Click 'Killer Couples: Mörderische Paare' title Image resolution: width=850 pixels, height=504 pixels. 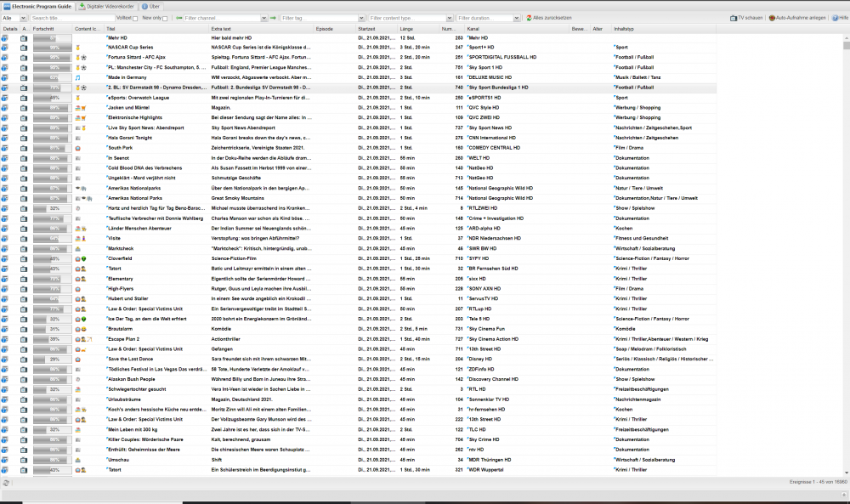[x=145, y=439]
